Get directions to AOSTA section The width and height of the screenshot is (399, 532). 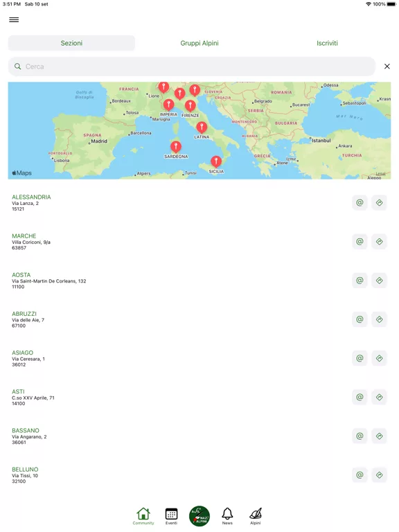pyautogui.click(x=380, y=281)
